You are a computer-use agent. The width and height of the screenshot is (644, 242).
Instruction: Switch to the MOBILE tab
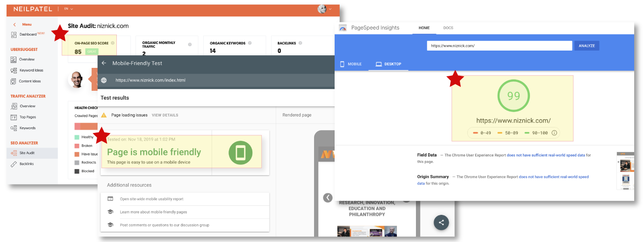pyautogui.click(x=351, y=64)
